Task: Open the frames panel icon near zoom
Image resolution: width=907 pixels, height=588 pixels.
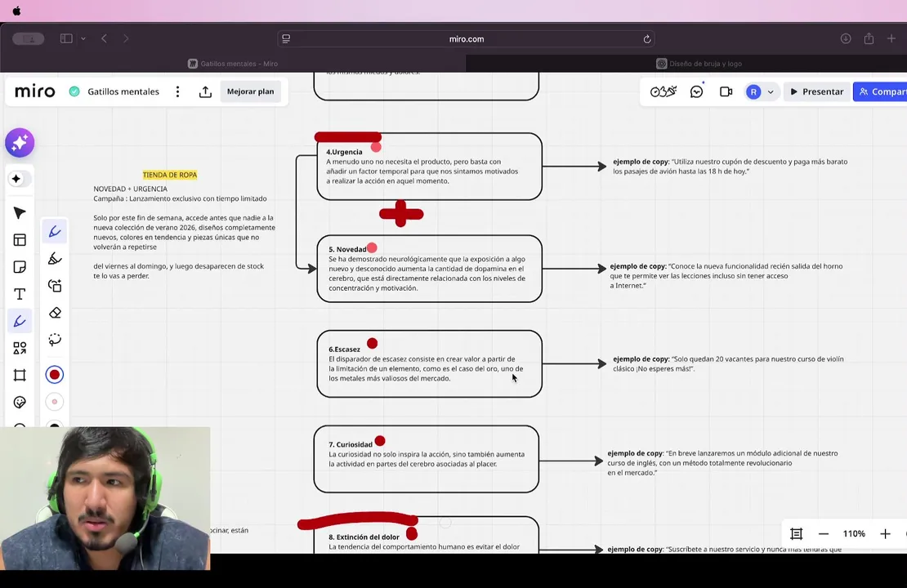Action: pyautogui.click(x=797, y=533)
